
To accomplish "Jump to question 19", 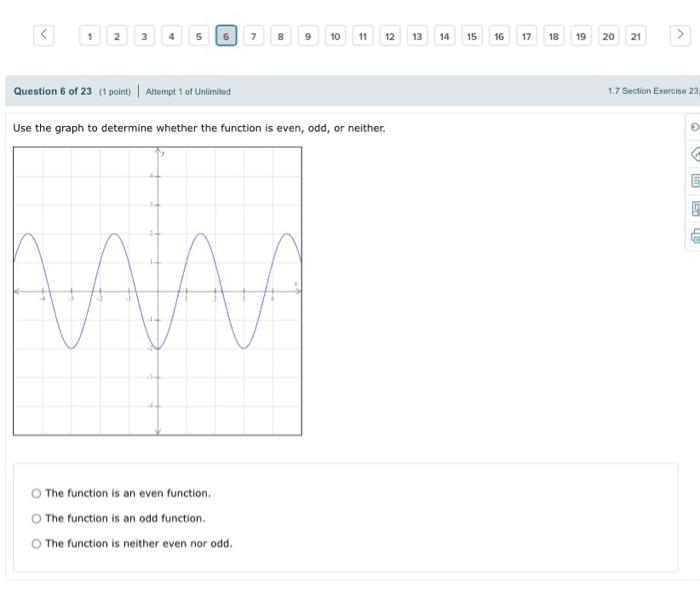I will point(581,36).
